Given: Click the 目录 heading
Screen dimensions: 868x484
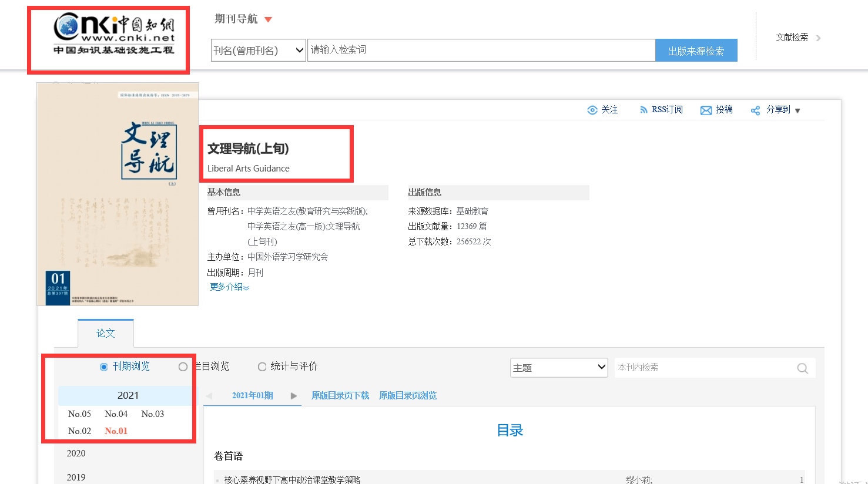Looking at the screenshot, I should (x=510, y=431).
